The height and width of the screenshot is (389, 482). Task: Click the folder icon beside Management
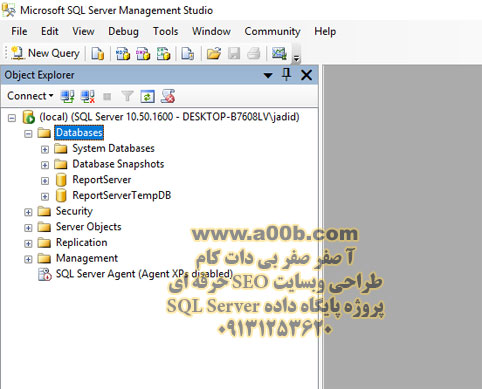tap(44, 258)
